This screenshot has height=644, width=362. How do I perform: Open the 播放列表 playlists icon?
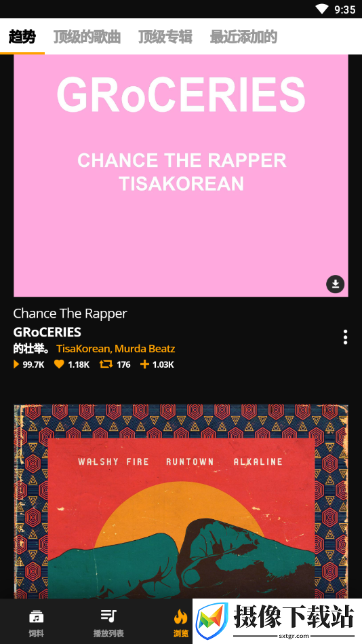108,616
